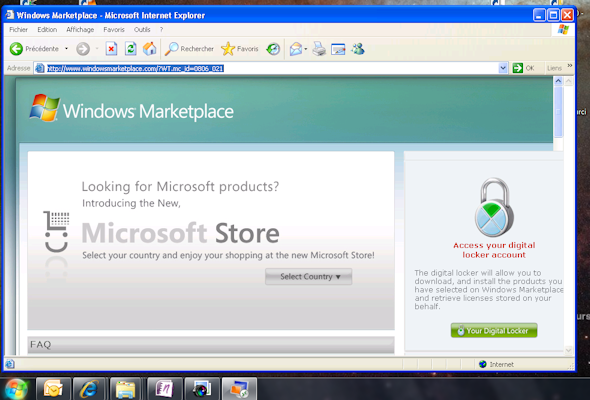Expand the Mail icon dropdown arrow
The height and width of the screenshot is (400, 590).
[306, 49]
